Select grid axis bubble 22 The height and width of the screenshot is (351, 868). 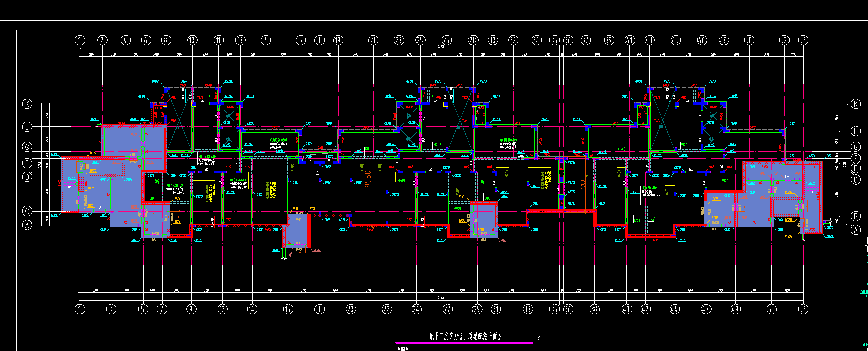(x=386, y=309)
